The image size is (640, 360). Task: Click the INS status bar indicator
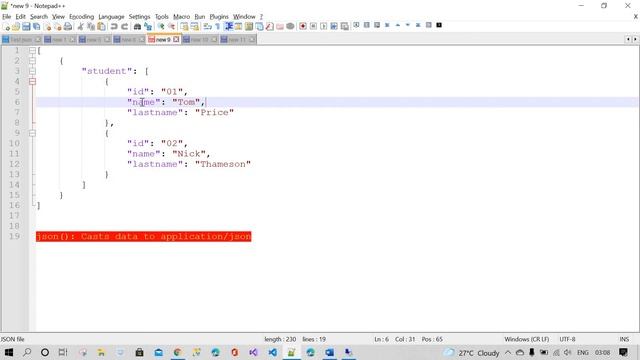coord(624,339)
